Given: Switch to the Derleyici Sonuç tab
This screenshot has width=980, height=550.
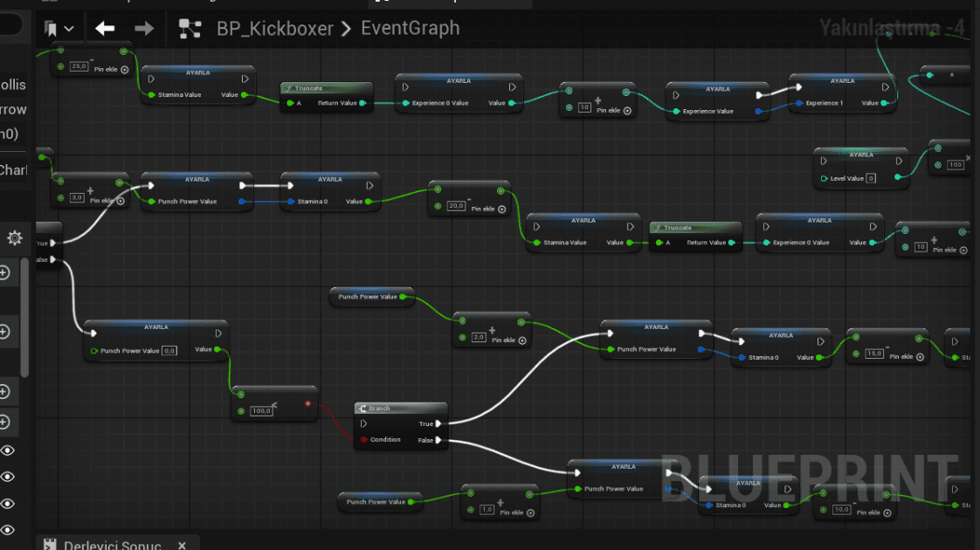Looking at the screenshot, I should click(113, 546).
